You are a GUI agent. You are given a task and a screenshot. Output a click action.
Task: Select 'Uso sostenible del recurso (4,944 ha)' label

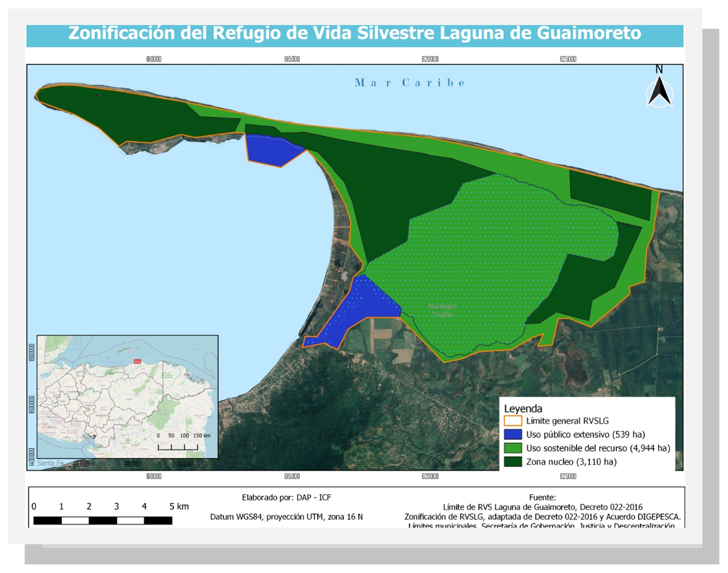tap(598, 448)
